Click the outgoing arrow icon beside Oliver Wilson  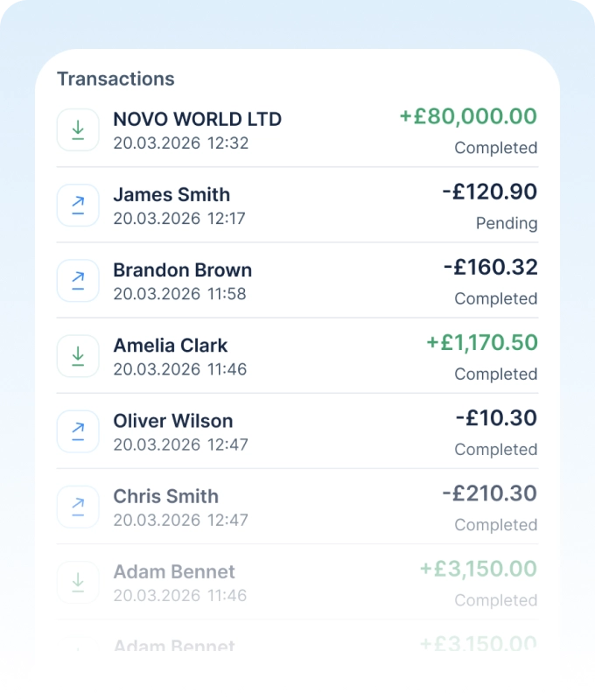pos(78,430)
